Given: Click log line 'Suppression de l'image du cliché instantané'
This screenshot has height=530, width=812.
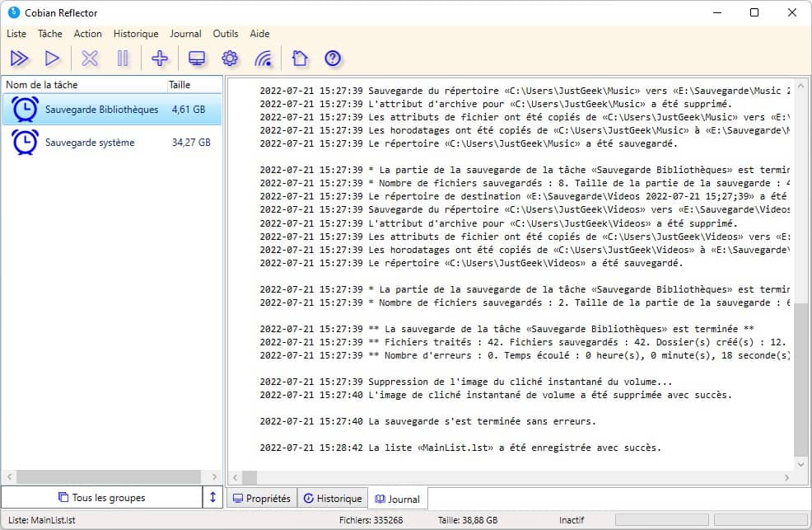Looking at the screenshot, I should [466, 382].
